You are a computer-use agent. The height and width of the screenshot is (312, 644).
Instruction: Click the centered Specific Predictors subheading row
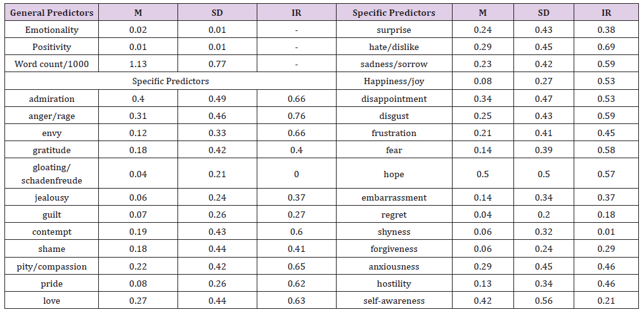[x=171, y=81]
